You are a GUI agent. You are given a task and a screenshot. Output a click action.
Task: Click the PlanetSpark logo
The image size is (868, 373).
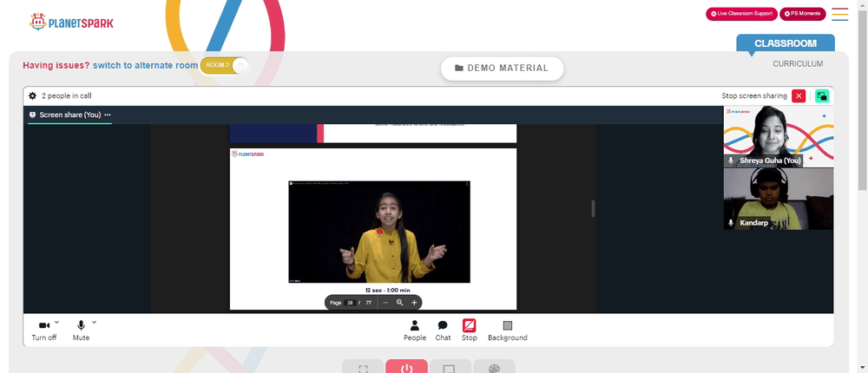[x=71, y=23]
